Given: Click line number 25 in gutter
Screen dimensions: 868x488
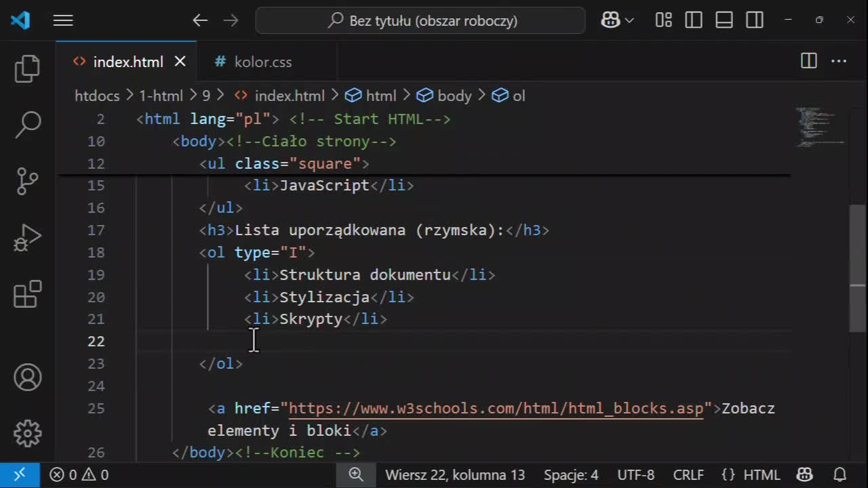Looking at the screenshot, I should coord(96,409).
